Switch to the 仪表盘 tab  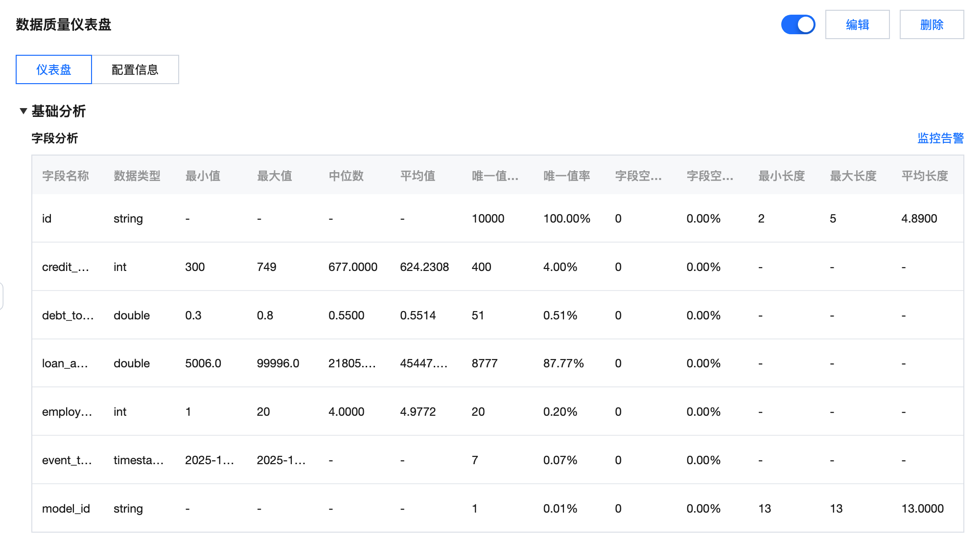click(x=54, y=69)
